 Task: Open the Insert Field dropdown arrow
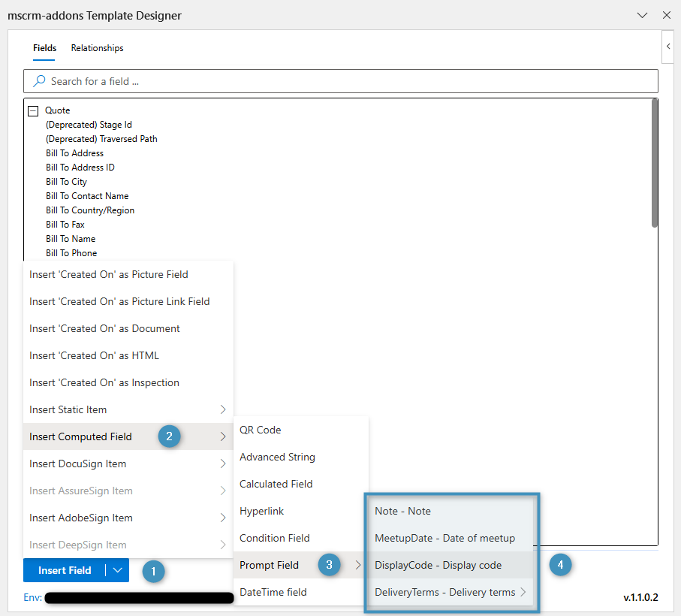click(x=118, y=570)
